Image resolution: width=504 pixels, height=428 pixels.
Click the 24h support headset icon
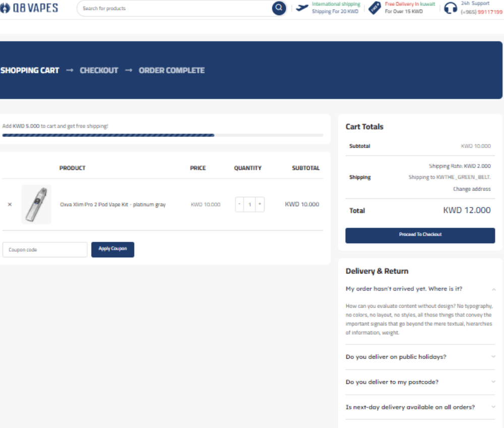tap(450, 8)
